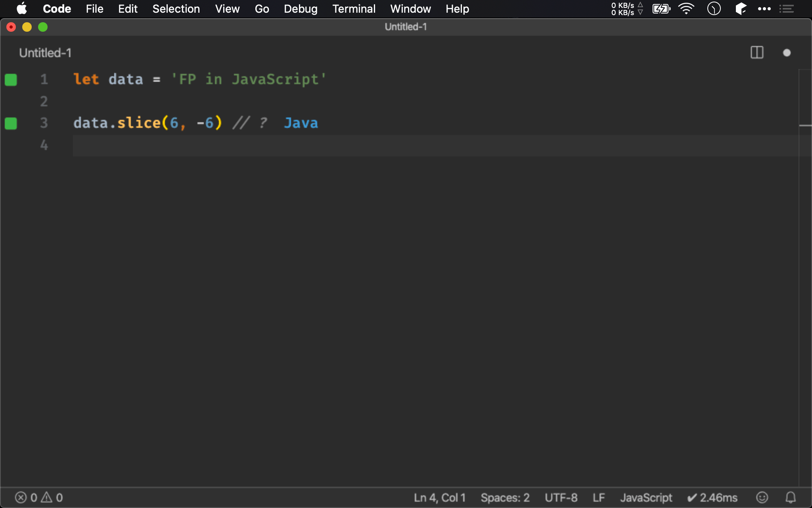Open the LF end-of-line selector
The image size is (812, 508).
coord(599,497)
